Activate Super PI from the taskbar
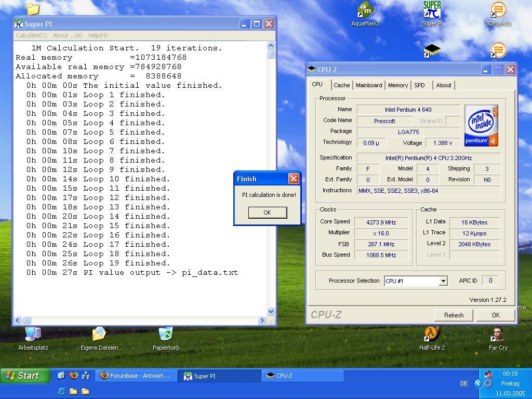 [x=220, y=376]
